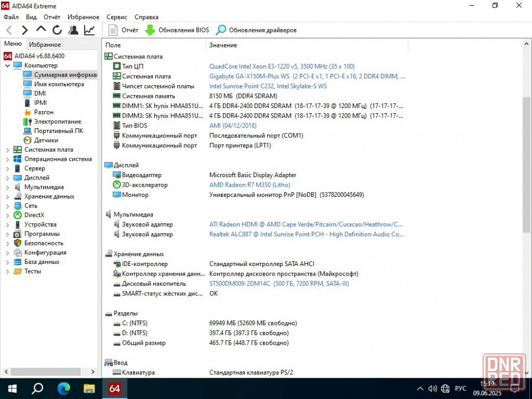This screenshot has width=532, height=399.
Task: Expand the Мультимедиа tree node
Action: tap(7, 187)
